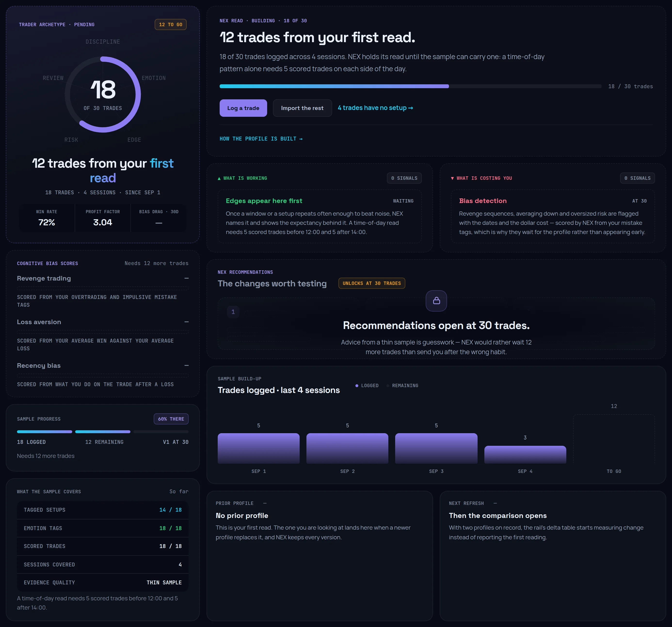This screenshot has width=672, height=627.
Task: Click the 0 Signals badge in What Is Working
Action: [404, 178]
